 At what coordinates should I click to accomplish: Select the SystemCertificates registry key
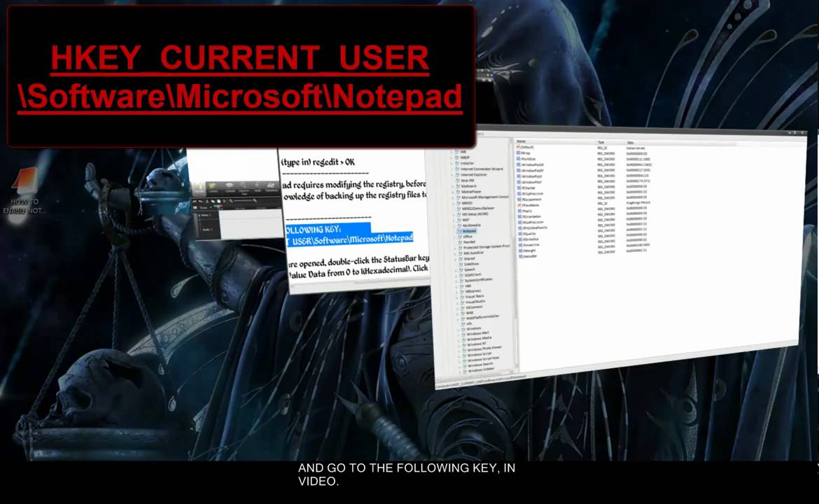[x=478, y=280]
